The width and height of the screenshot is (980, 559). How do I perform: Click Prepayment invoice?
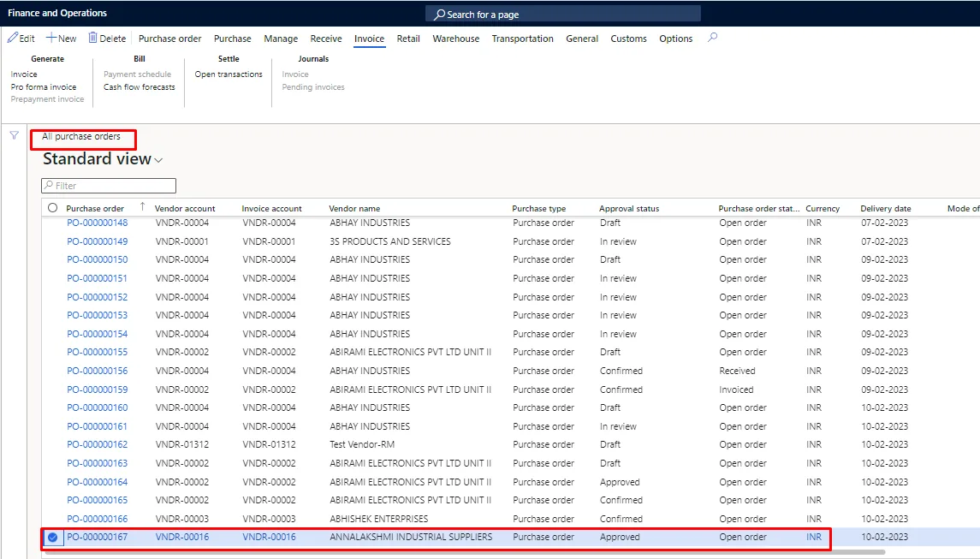click(47, 99)
